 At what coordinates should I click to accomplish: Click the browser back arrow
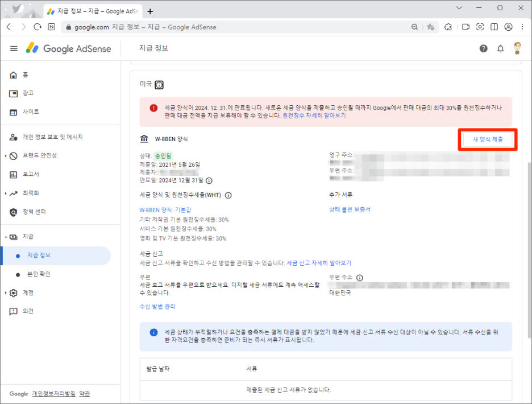click(9, 27)
